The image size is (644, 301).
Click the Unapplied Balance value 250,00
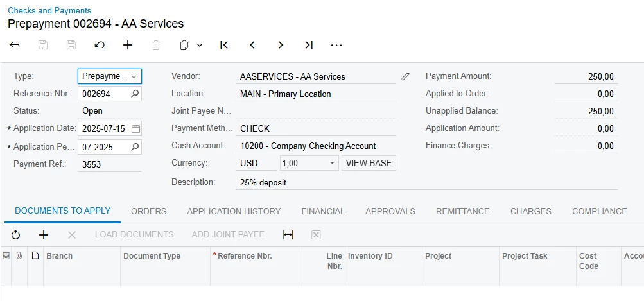(x=586, y=111)
